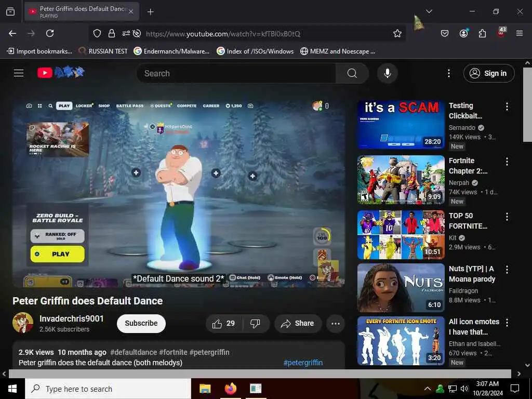Open tracking protection shield icon
Image resolution: width=532 pixels, height=399 pixels.
tap(97, 33)
